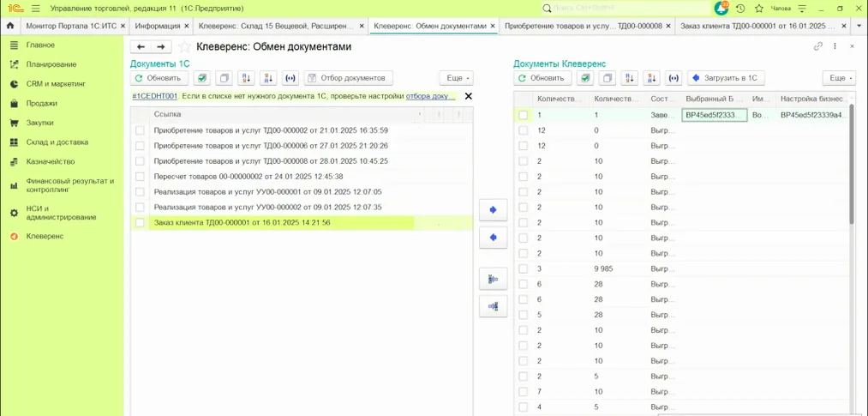This screenshot has height=416, width=868.
Task: Tick checkbox of Клеверенс row with 9 985
Action: tap(524, 268)
